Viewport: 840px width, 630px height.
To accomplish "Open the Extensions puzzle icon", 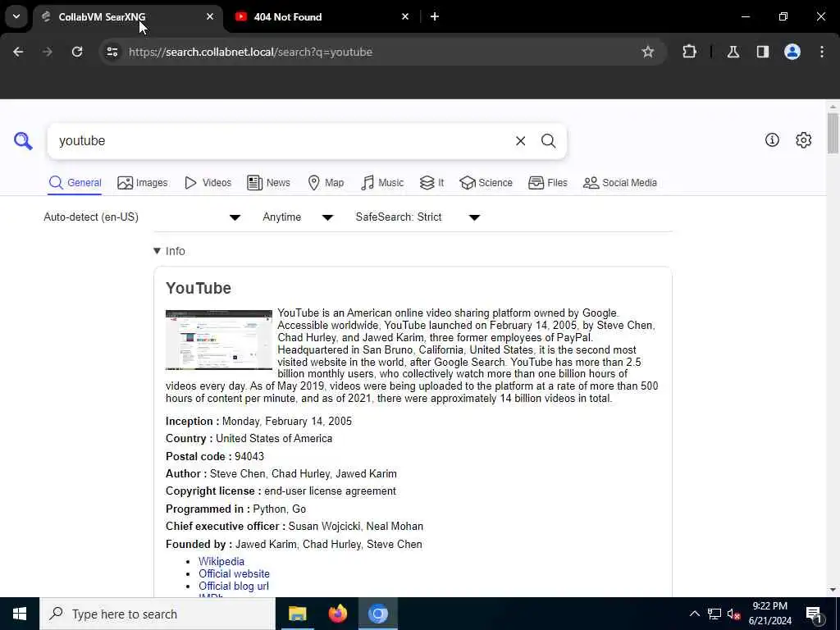I will pyautogui.click(x=689, y=52).
